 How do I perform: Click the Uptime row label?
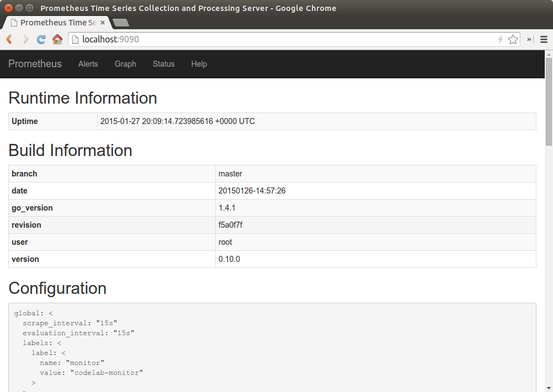(53, 121)
